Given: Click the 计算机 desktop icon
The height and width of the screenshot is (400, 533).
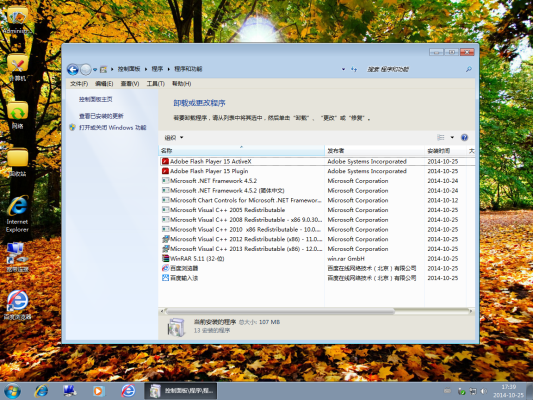Looking at the screenshot, I should [17, 67].
